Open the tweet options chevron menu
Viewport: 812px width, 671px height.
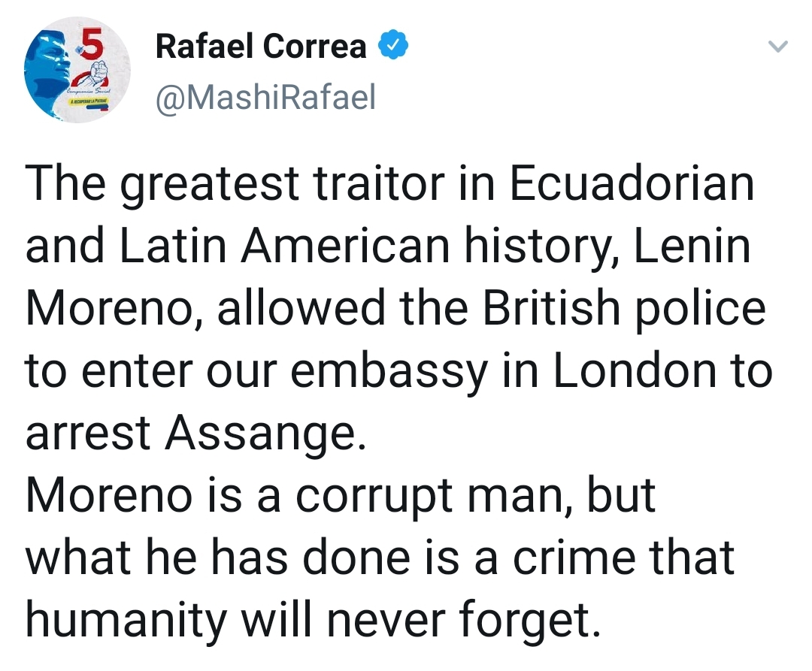click(780, 47)
